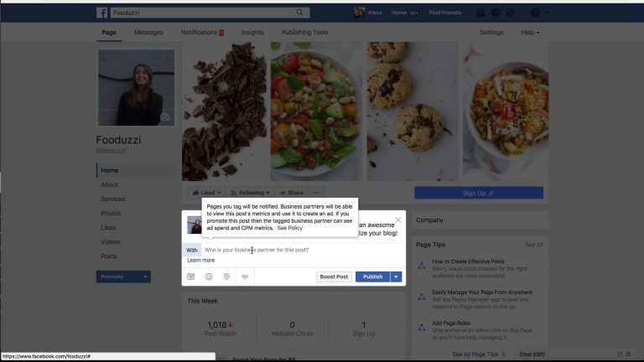Open the Notifications tab
The height and width of the screenshot is (362, 644).
202,32
